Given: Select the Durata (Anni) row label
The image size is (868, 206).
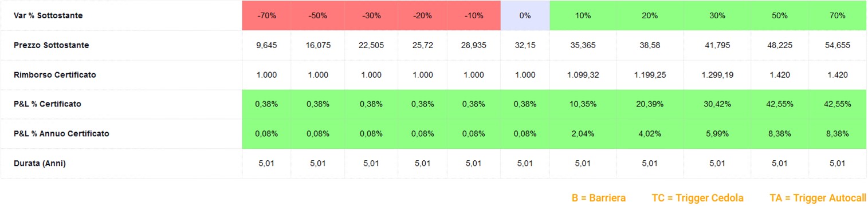Looking at the screenshot, I should point(40,164).
